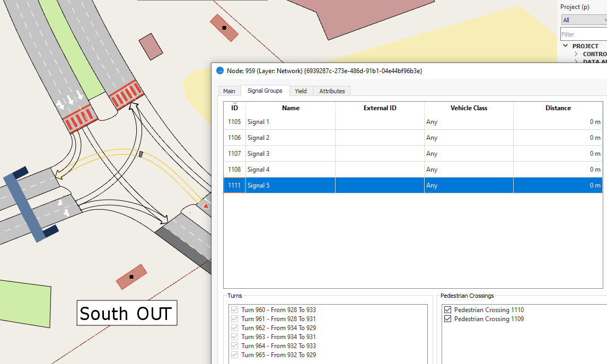Collapse the PROJECT tree node
The width and height of the screenshot is (607, 364).
tap(565, 46)
